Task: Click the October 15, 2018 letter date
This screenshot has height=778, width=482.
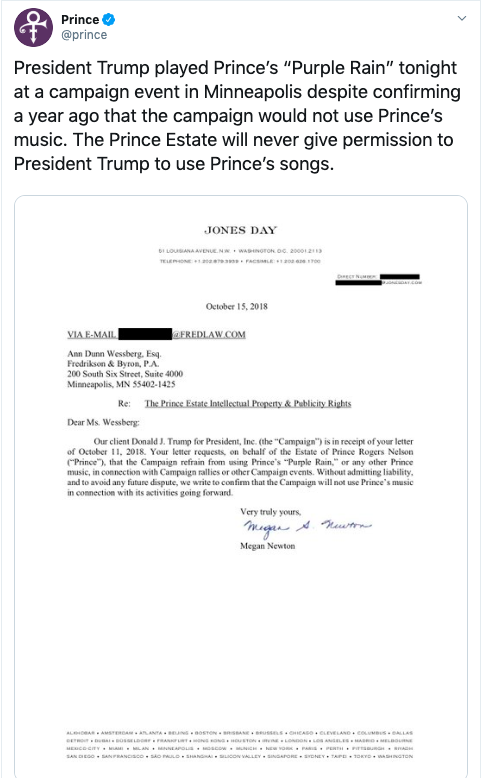Action: 237,307
